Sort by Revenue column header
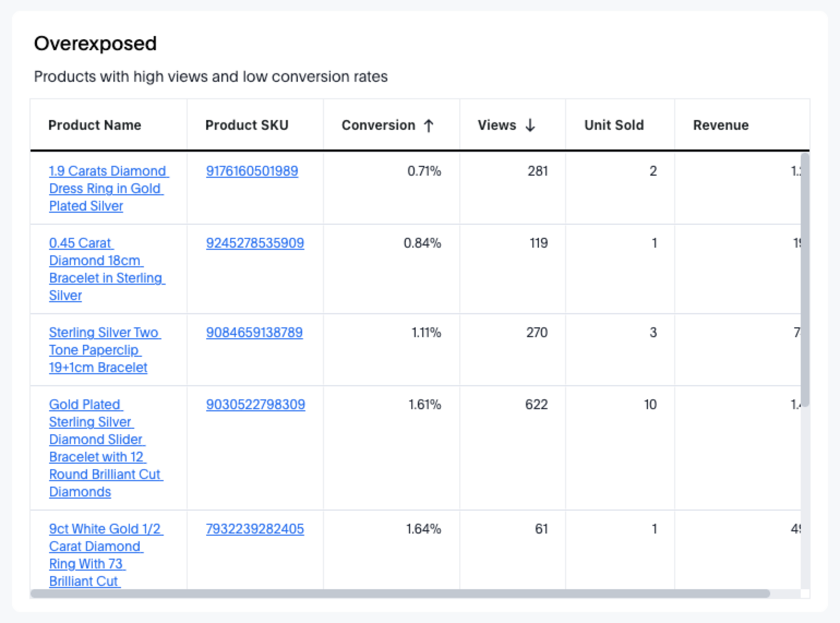The height and width of the screenshot is (623, 840). [721, 125]
